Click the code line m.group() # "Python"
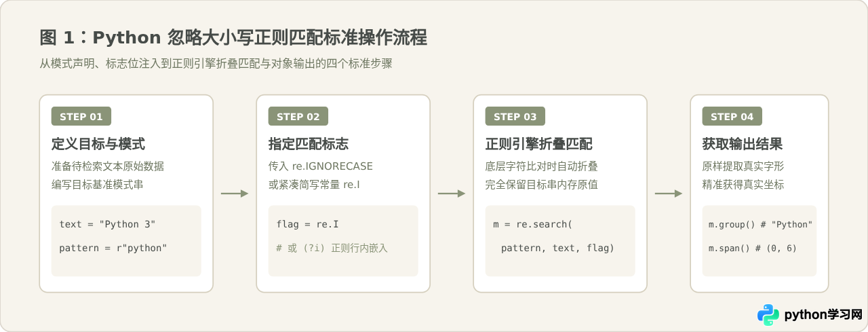The image size is (868, 332). (x=760, y=224)
